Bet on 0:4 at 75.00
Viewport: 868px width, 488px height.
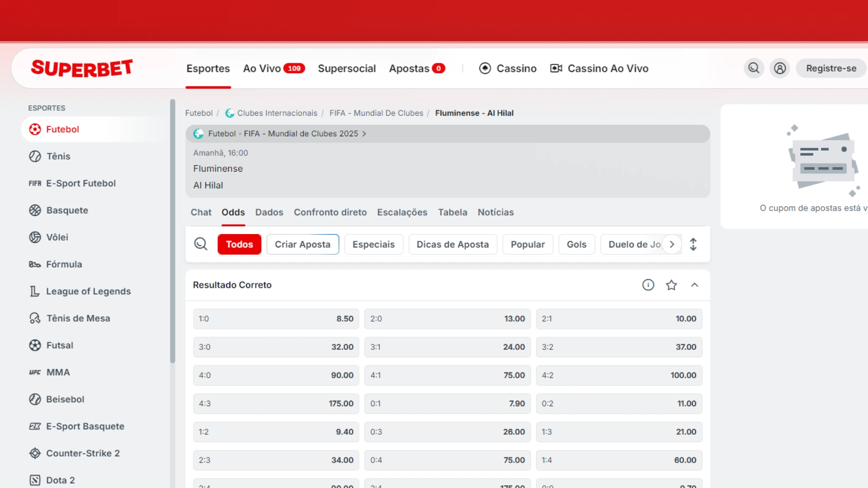click(448, 460)
